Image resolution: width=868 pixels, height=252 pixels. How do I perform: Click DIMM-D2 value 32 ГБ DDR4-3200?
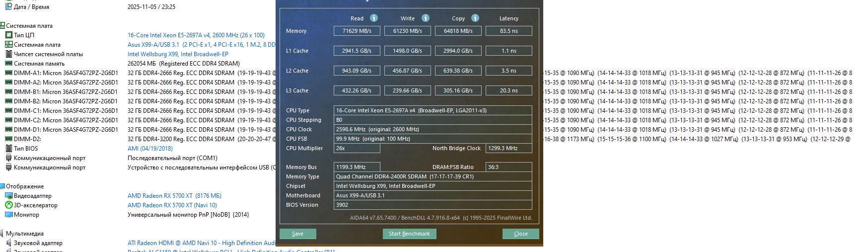(x=201, y=139)
